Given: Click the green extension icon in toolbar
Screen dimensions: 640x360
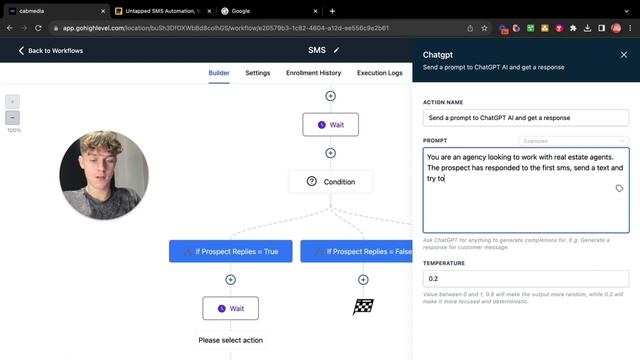Looking at the screenshot, I should [x=531, y=28].
